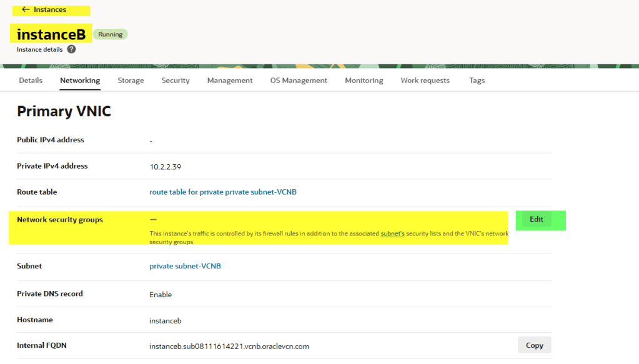Screen dimensions: 639x364
Task: Open the route table for private subnet-VCNB link
Action: click(x=223, y=192)
